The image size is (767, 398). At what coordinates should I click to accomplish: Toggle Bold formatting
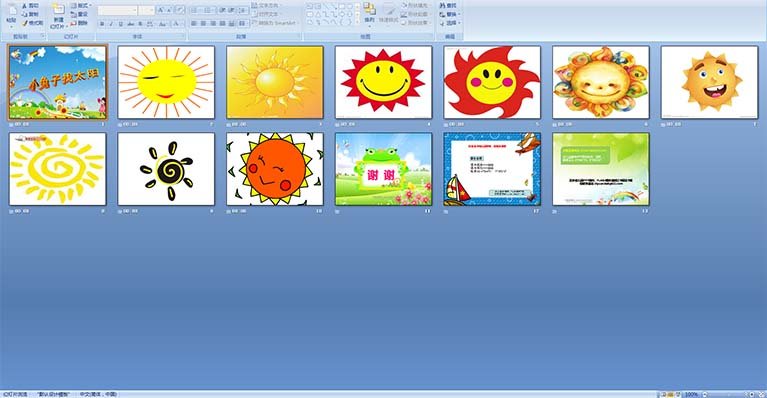click(x=102, y=23)
